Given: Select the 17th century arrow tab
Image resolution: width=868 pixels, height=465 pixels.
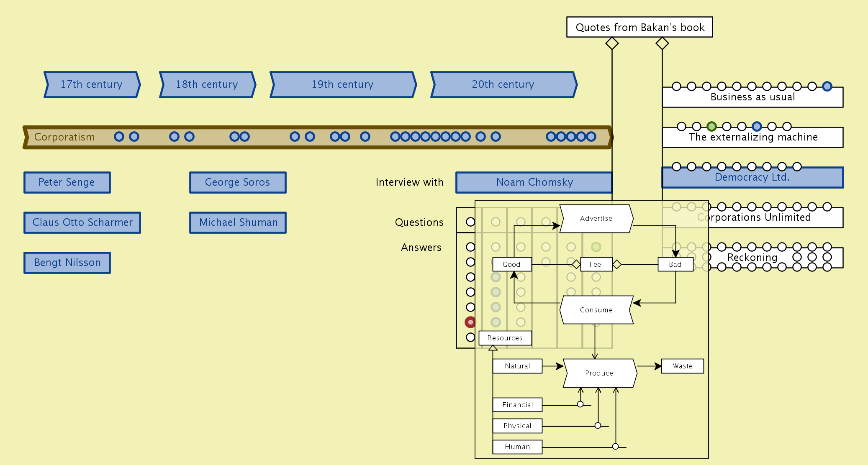Looking at the screenshot, I should [92, 84].
